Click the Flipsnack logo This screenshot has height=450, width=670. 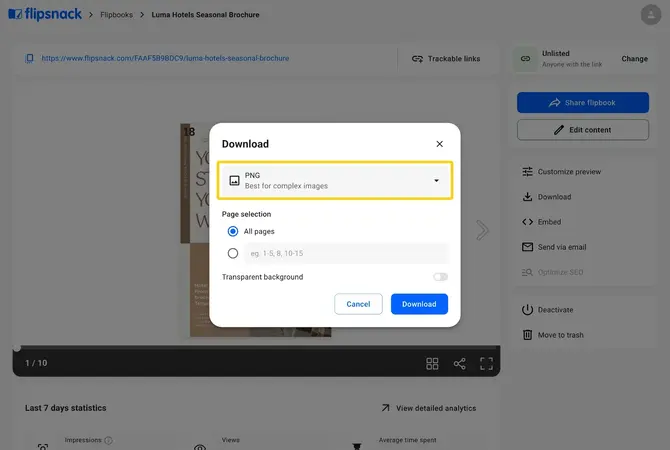45,15
